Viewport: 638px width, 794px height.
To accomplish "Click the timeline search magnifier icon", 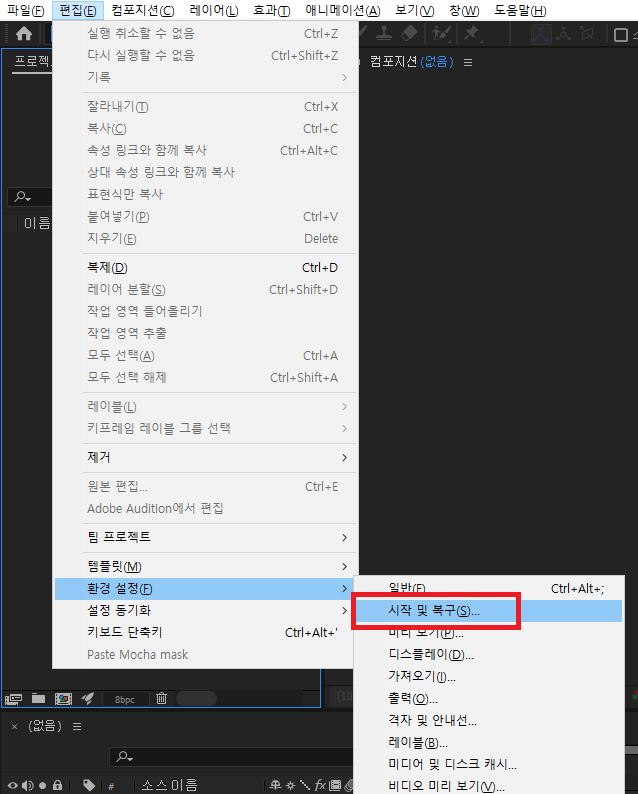I will coord(124,757).
